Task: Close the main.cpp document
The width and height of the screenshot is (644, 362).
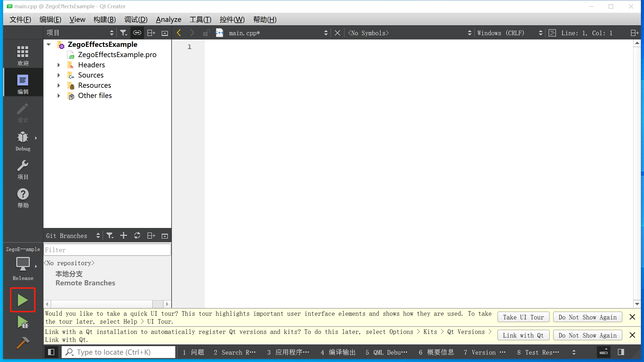Action: [337, 33]
